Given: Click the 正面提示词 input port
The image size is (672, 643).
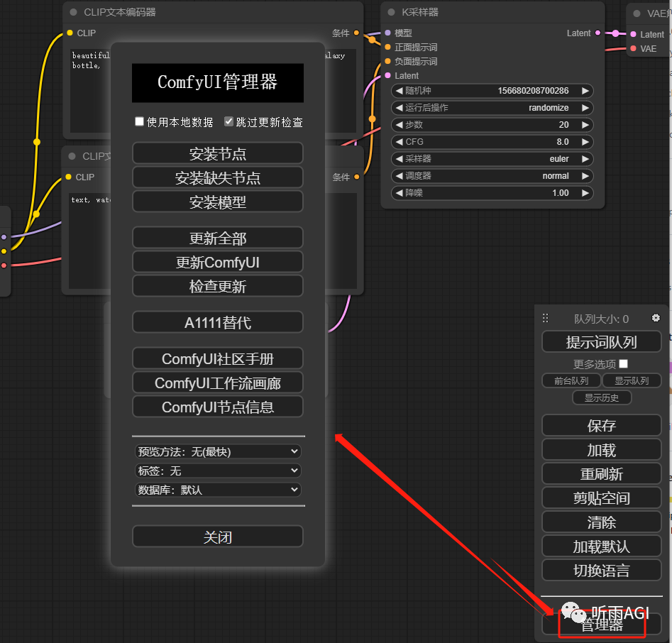Looking at the screenshot, I should 388,47.
